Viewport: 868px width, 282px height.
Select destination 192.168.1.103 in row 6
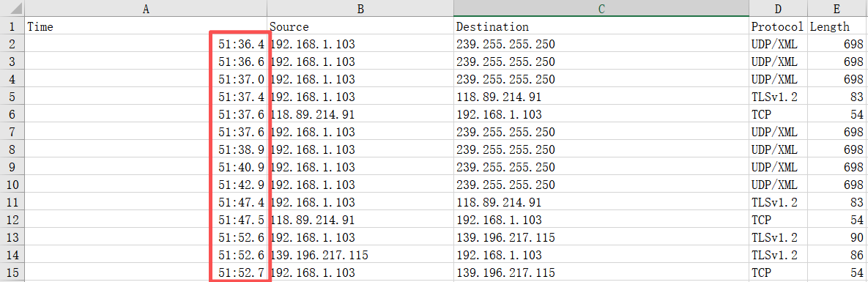click(601, 114)
